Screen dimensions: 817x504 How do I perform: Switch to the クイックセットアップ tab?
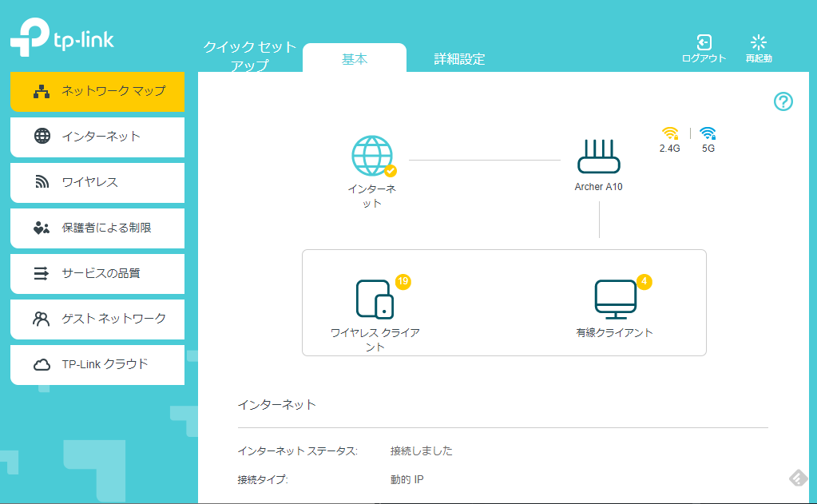[249, 56]
